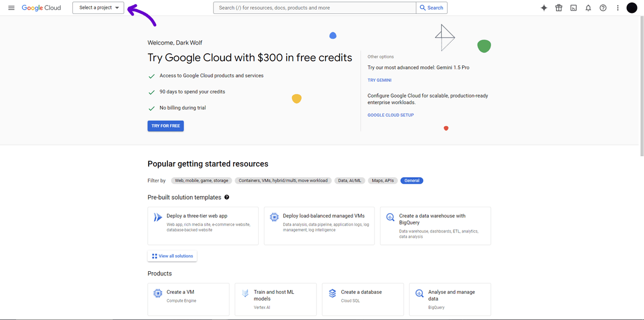
Task: Click the Vertex AI ML models icon
Action: tap(245, 293)
